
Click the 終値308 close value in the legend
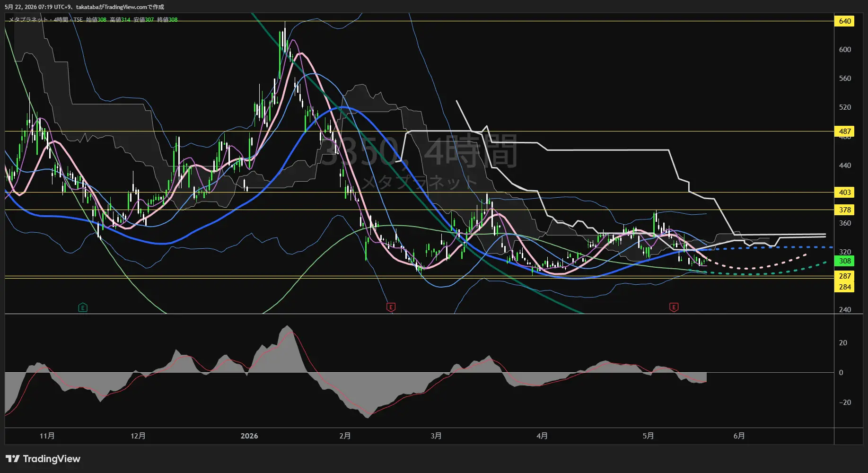coord(167,20)
